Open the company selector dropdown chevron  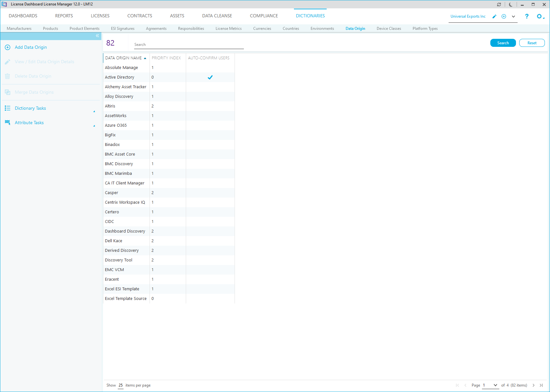[x=513, y=16]
